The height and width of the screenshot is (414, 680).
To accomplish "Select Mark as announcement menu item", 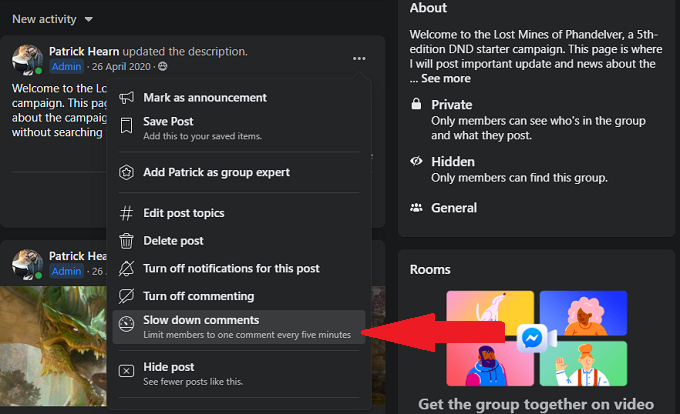I will point(204,98).
